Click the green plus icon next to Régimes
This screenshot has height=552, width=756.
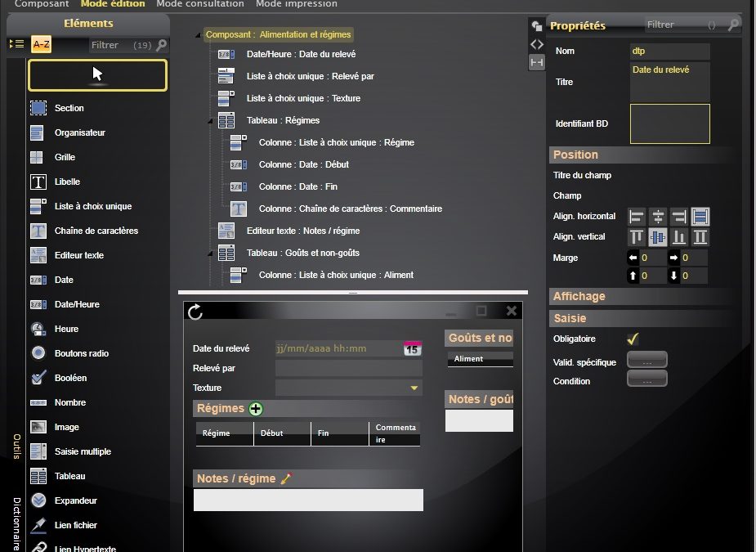pyautogui.click(x=254, y=408)
